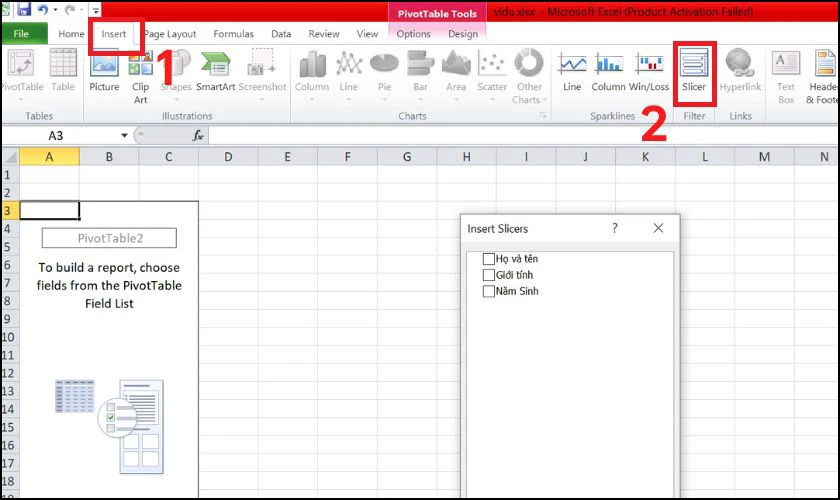The height and width of the screenshot is (500, 840).
Task: Open Customize Quick Access Toolbar dropdown
Action: pos(95,10)
